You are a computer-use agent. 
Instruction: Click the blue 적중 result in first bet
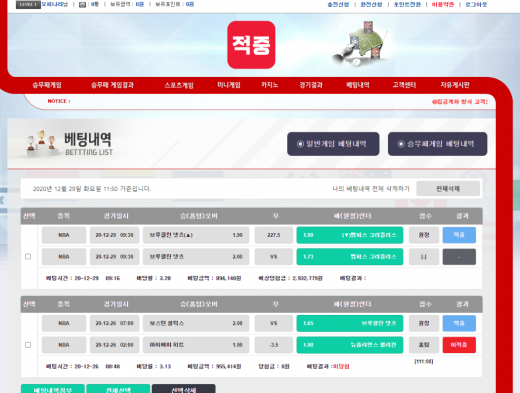[x=459, y=235]
